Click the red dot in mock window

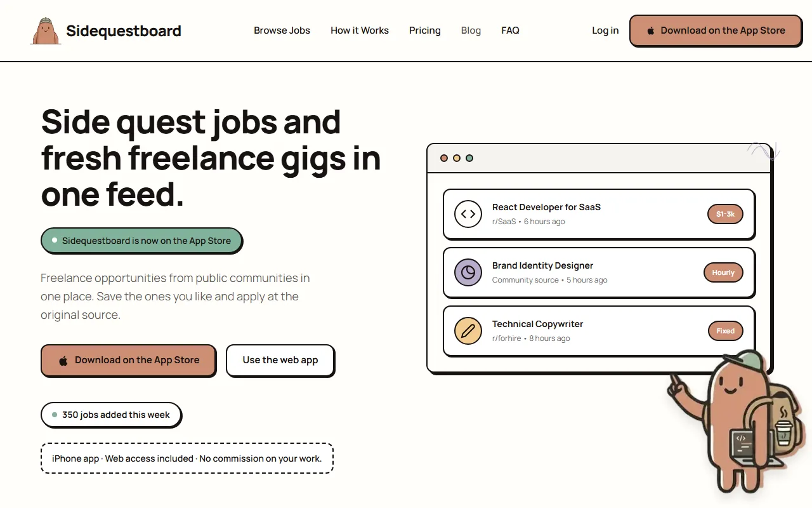pos(444,158)
